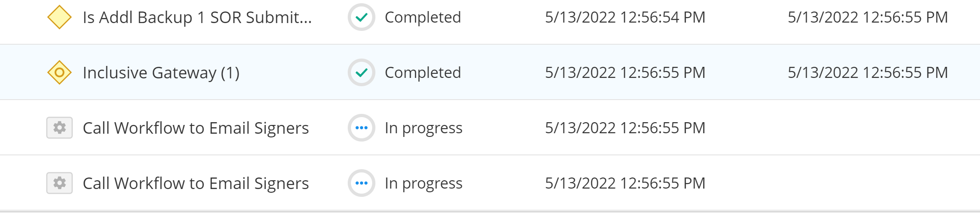Click the green checkmark for Is Addl Backup row
980x213 pixels.
tap(362, 17)
